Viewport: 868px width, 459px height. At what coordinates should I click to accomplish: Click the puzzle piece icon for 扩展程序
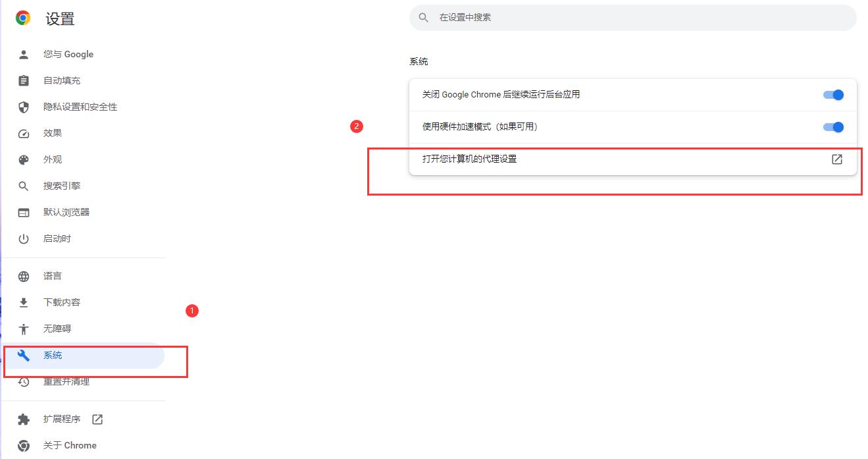pos(24,419)
